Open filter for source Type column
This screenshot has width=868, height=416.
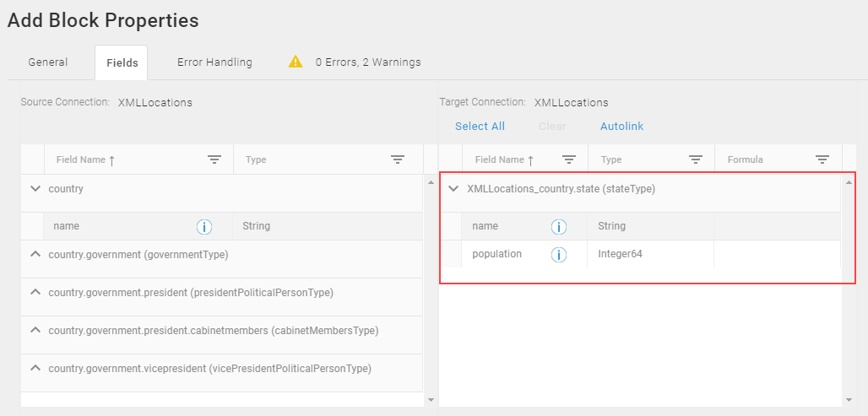coord(397,159)
